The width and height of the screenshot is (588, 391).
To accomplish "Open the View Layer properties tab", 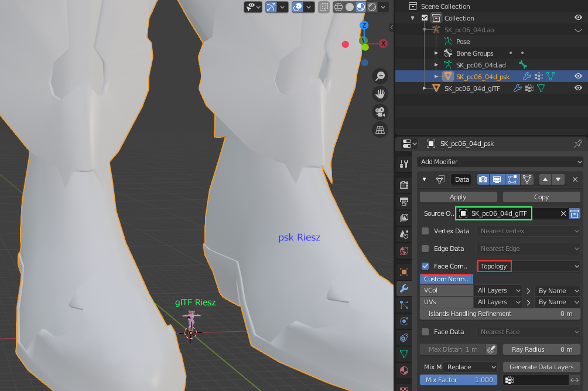I will (404, 217).
